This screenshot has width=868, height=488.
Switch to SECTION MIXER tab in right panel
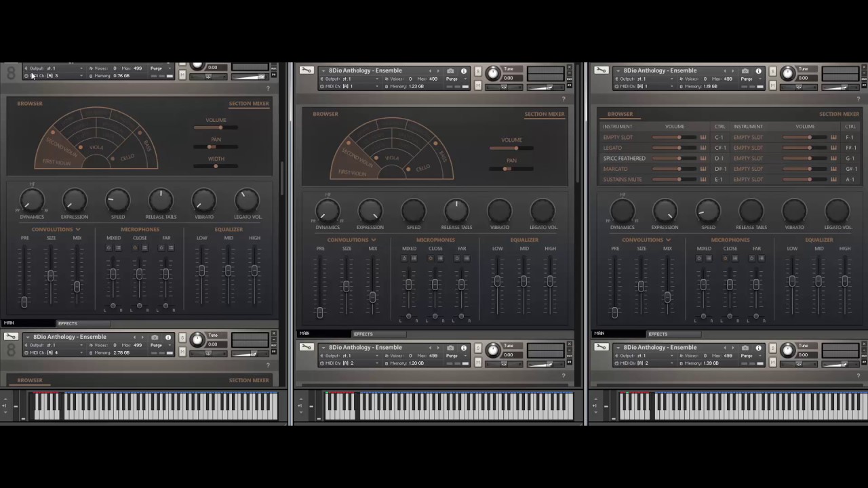(x=839, y=114)
